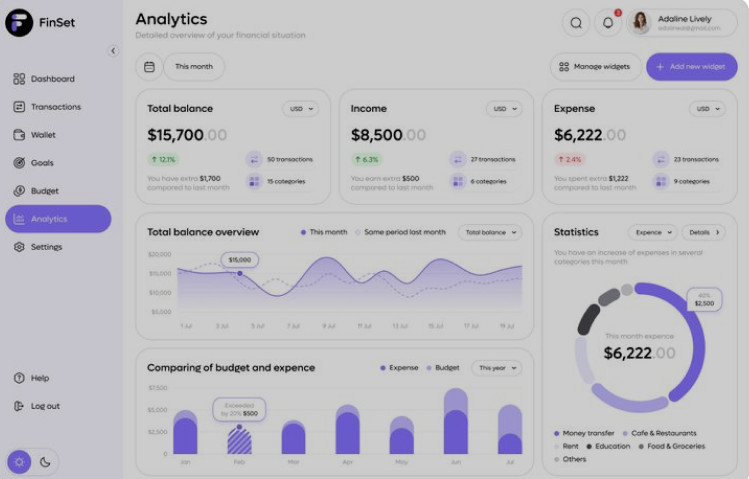Click the search icon in header
The height and width of the screenshot is (479, 749).
576,23
